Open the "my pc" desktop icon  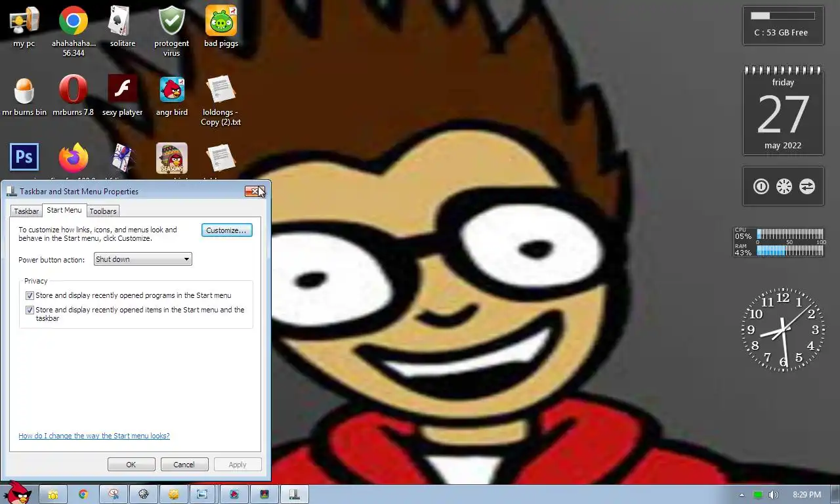pos(24,27)
